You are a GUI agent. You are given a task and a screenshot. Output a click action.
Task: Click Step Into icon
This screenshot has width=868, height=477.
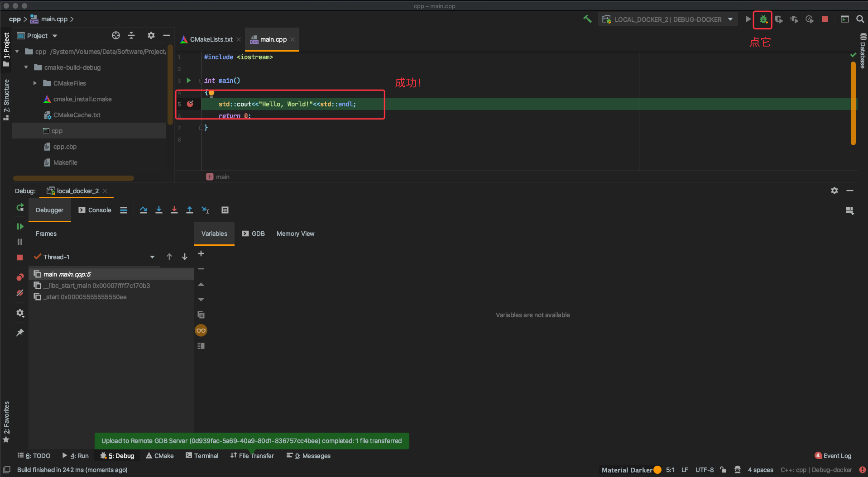click(159, 210)
